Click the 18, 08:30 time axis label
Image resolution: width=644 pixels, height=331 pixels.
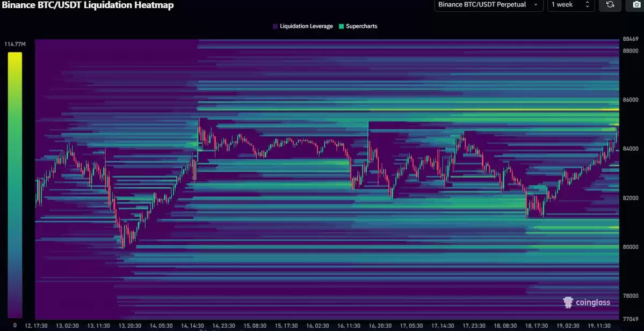[x=505, y=326]
